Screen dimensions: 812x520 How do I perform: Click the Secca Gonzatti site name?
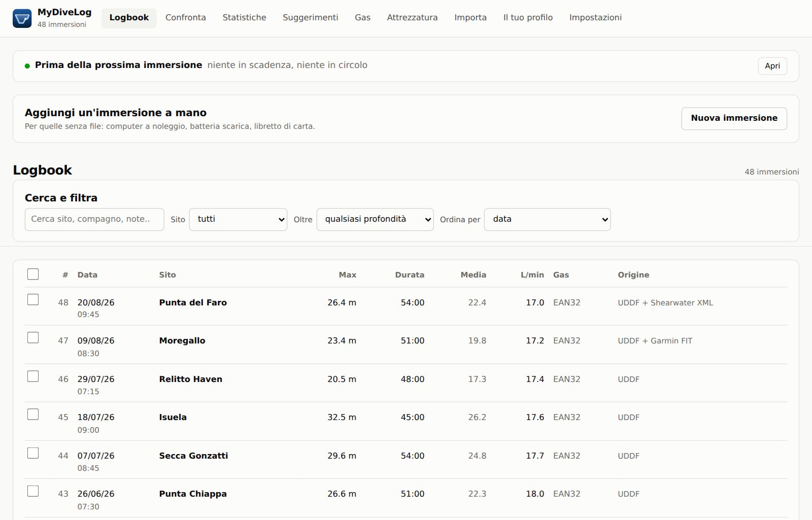click(193, 456)
